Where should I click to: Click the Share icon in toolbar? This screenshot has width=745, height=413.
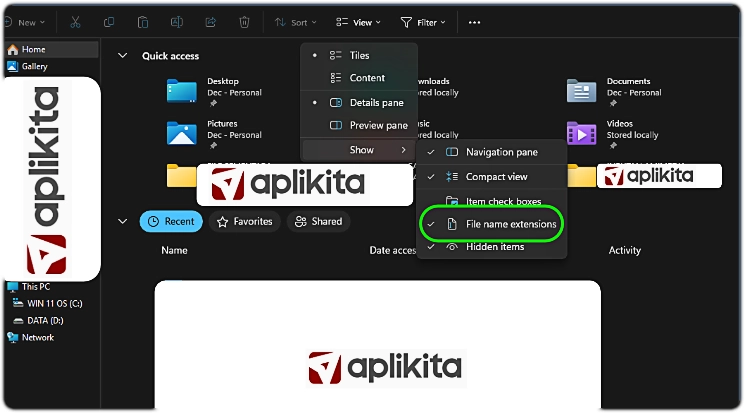[x=210, y=22]
